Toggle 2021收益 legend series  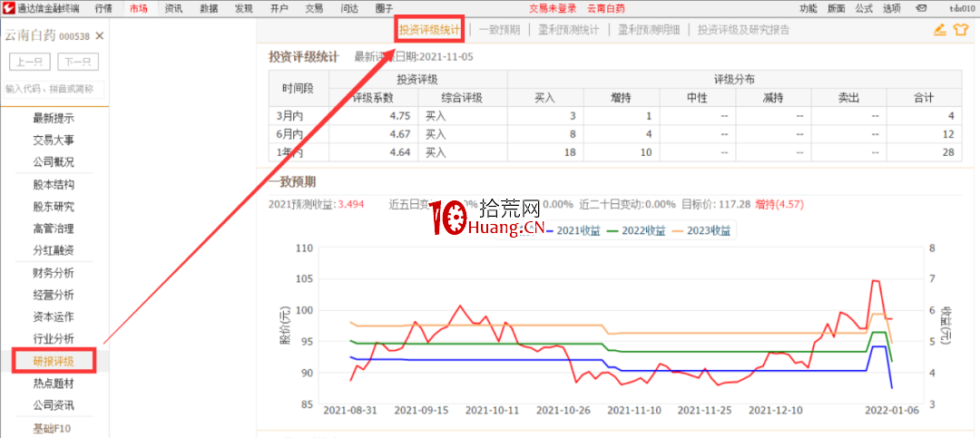tap(573, 230)
